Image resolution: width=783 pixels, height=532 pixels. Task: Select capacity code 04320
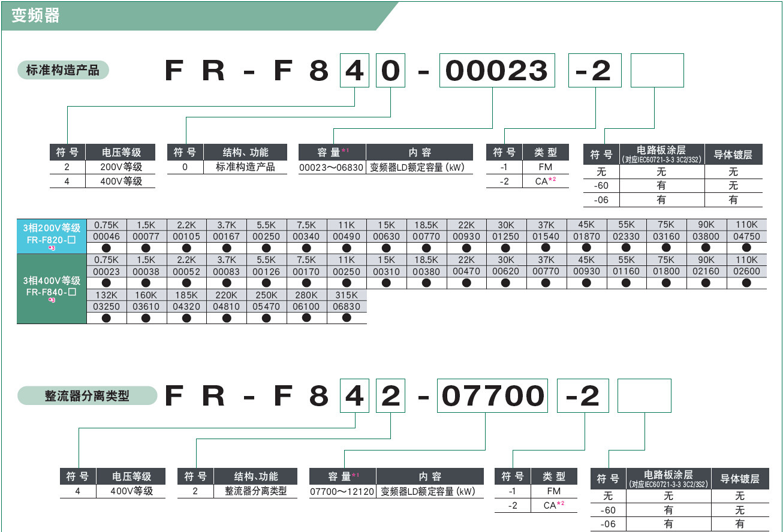186,306
